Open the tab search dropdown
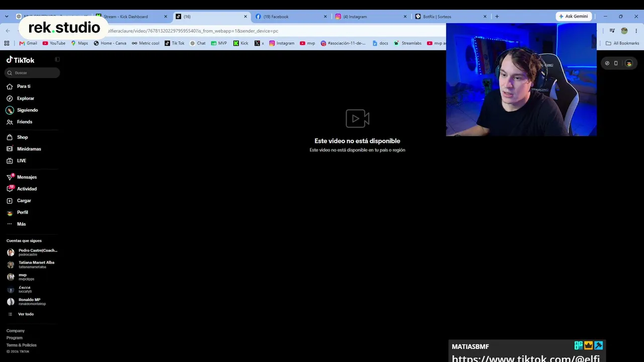 click(x=7, y=17)
